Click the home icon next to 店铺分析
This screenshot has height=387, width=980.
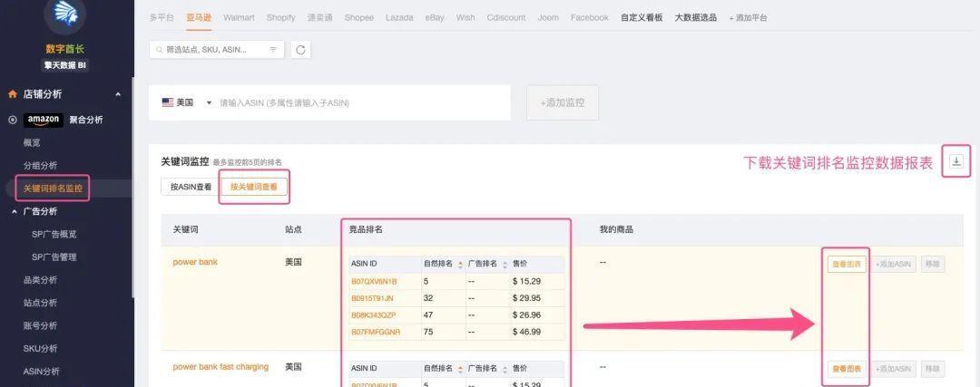point(12,94)
